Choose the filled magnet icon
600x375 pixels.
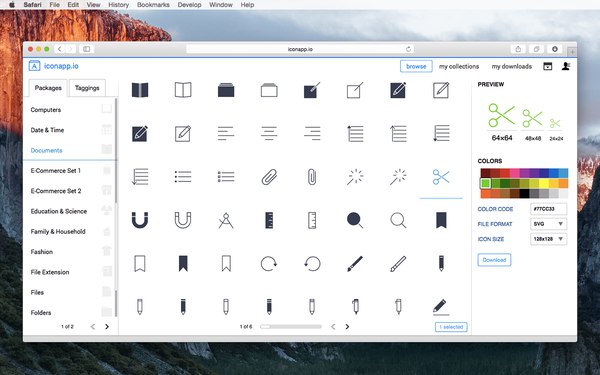coord(140,220)
